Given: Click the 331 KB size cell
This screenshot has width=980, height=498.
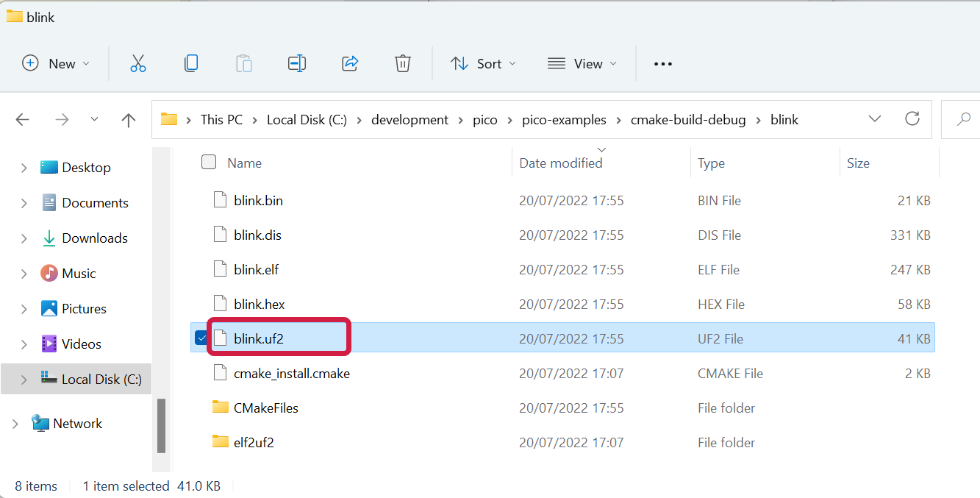Looking at the screenshot, I should tap(910, 235).
